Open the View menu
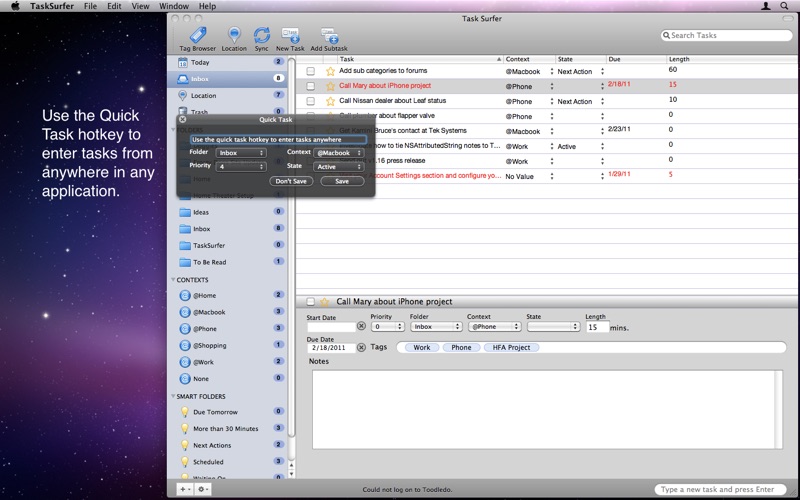The width and height of the screenshot is (800, 500). [x=140, y=6]
